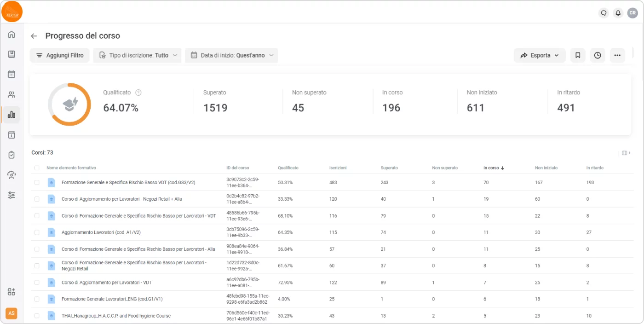The height and width of the screenshot is (324, 644).
Task: Open the chat bubble icon in header
Action: [604, 13]
